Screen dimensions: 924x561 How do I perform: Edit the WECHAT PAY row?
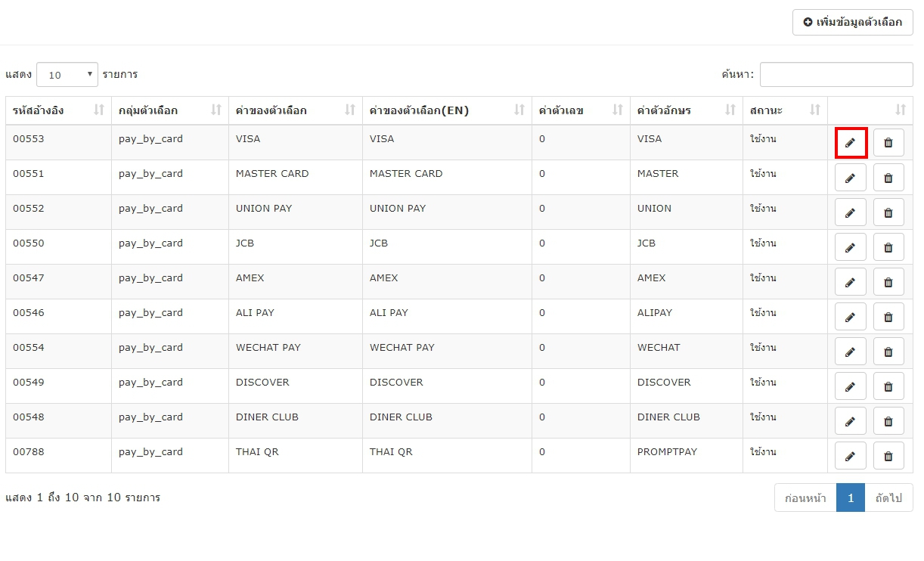[x=851, y=351]
